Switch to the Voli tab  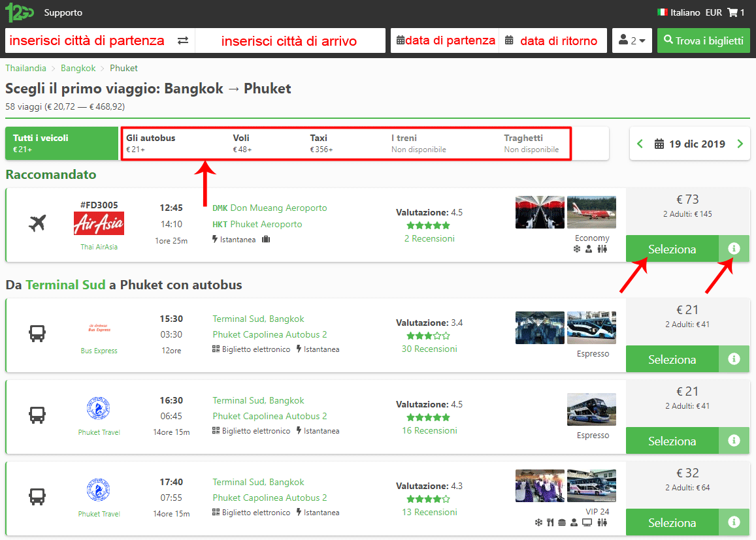click(242, 143)
